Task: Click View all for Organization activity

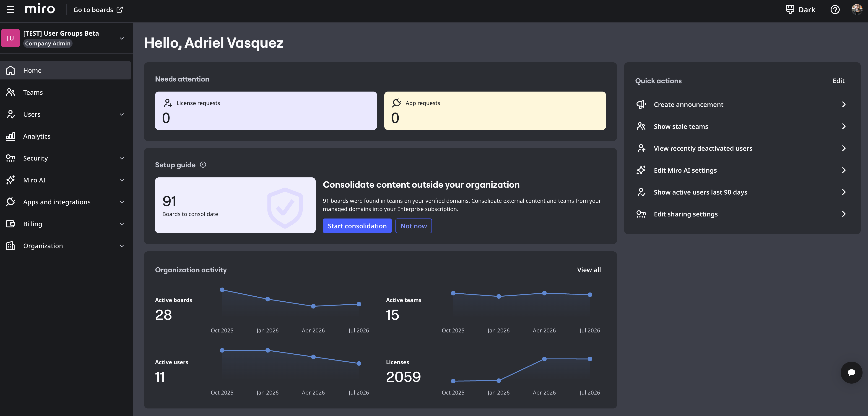Action: coord(589,270)
